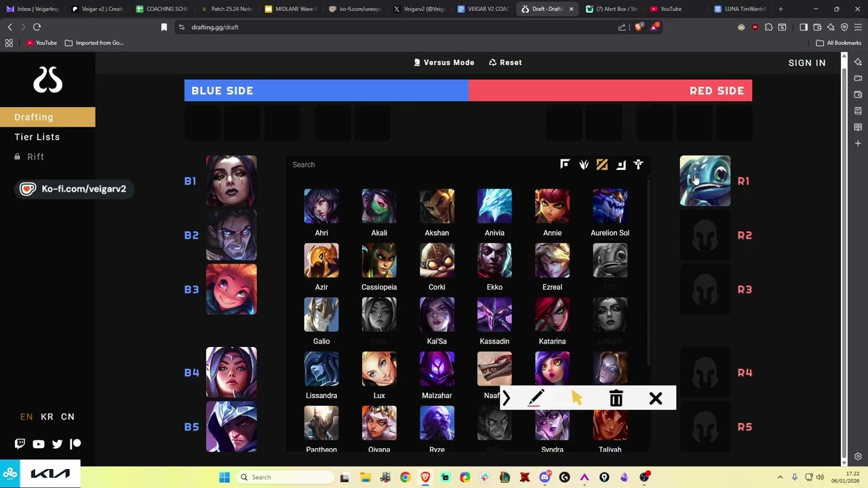Open the drafting.gg logo home link
Screen dimensions: 868x488
click(47, 80)
